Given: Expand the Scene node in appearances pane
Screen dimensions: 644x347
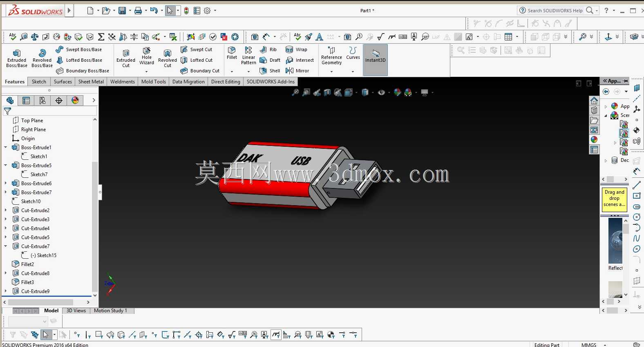Looking at the screenshot, I should pyautogui.click(x=606, y=115).
